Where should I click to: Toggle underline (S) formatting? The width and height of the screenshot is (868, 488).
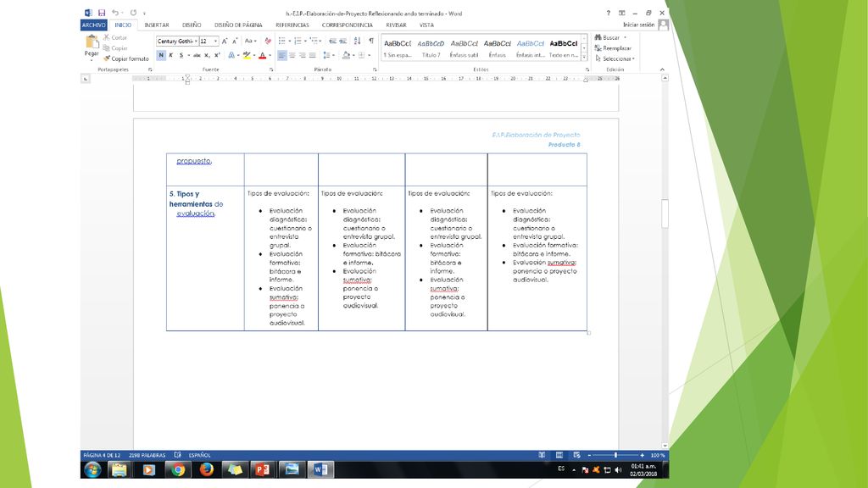tap(181, 55)
